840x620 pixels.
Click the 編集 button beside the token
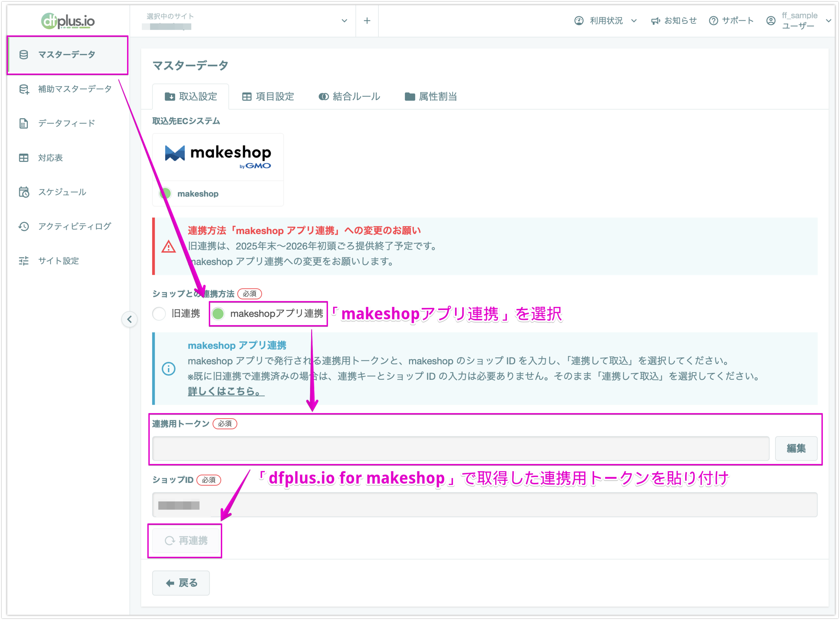[x=796, y=449]
